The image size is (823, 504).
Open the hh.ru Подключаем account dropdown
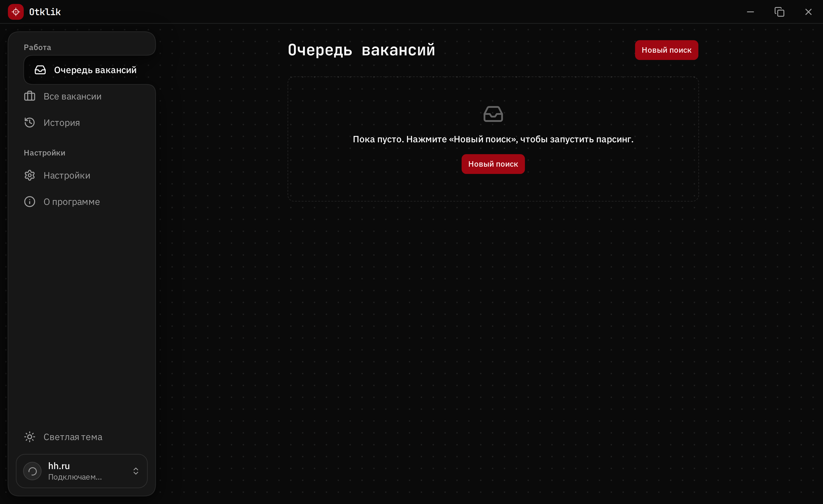(82, 471)
